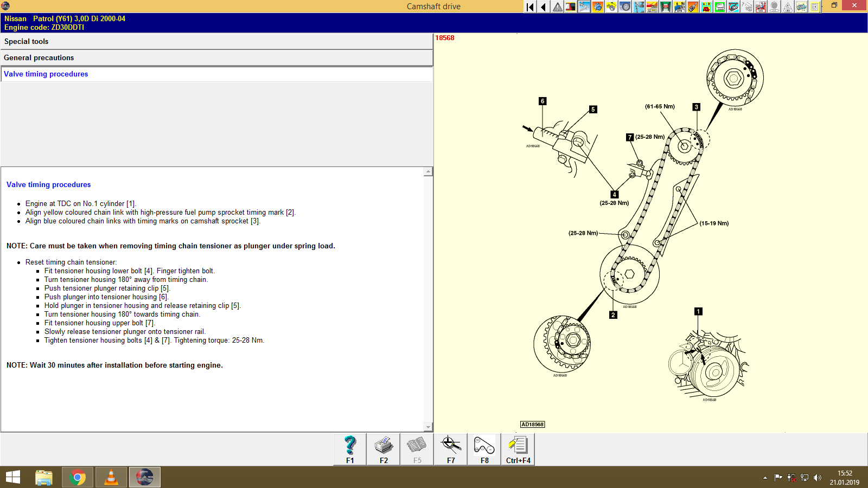Image resolution: width=868 pixels, height=488 pixels.
Task: Click the warning triangle icon in top toolbar
Action: pyautogui.click(x=558, y=7)
